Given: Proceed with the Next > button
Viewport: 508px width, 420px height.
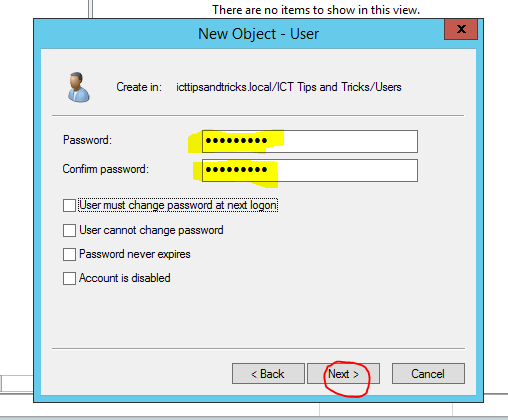Looking at the screenshot, I should point(343,374).
